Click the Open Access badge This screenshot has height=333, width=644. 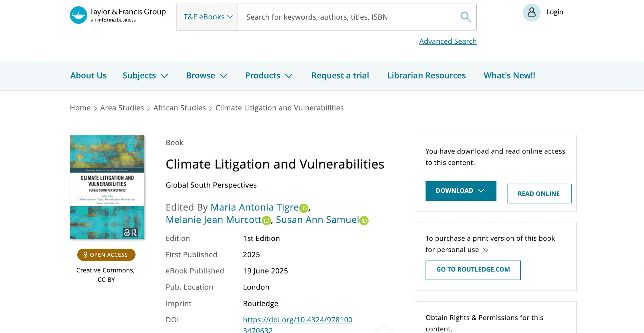point(106,255)
